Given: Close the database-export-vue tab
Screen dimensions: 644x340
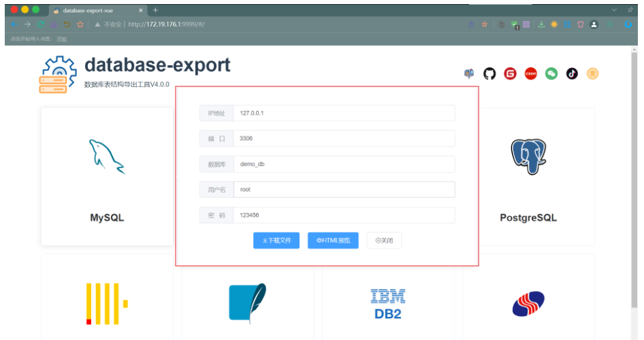Looking at the screenshot, I should point(141,11).
